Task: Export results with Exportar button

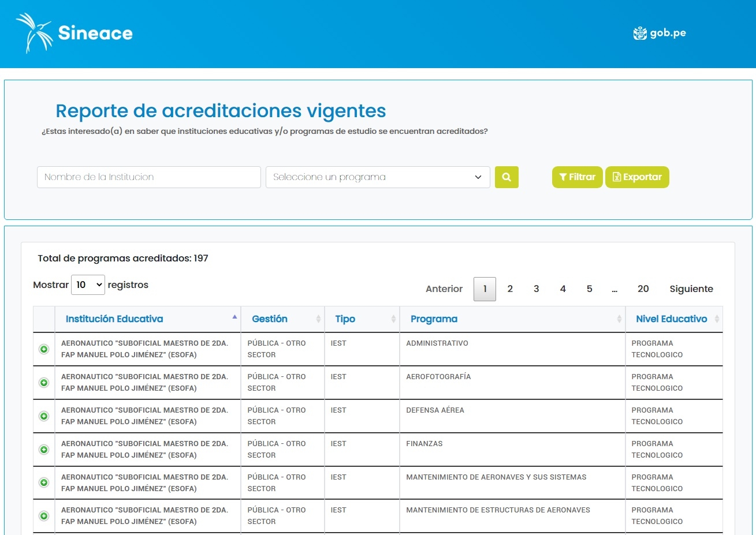Action: [637, 177]
